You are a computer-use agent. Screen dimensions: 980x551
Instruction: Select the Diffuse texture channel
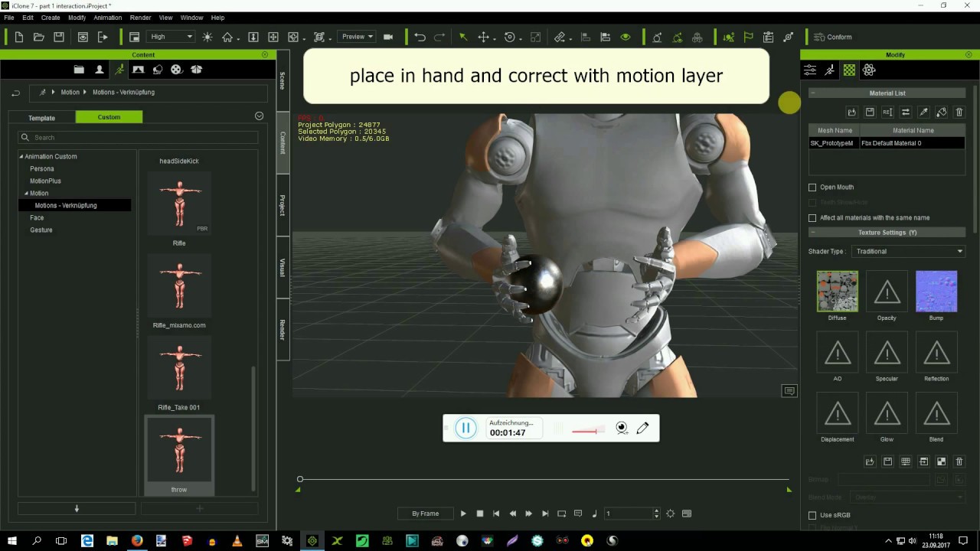pyautogui.click(x=838, y=292)
